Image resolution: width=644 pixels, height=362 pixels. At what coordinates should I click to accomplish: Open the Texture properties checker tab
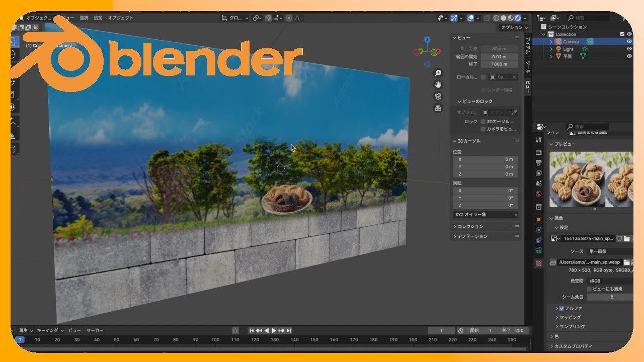tap(539, 263)
